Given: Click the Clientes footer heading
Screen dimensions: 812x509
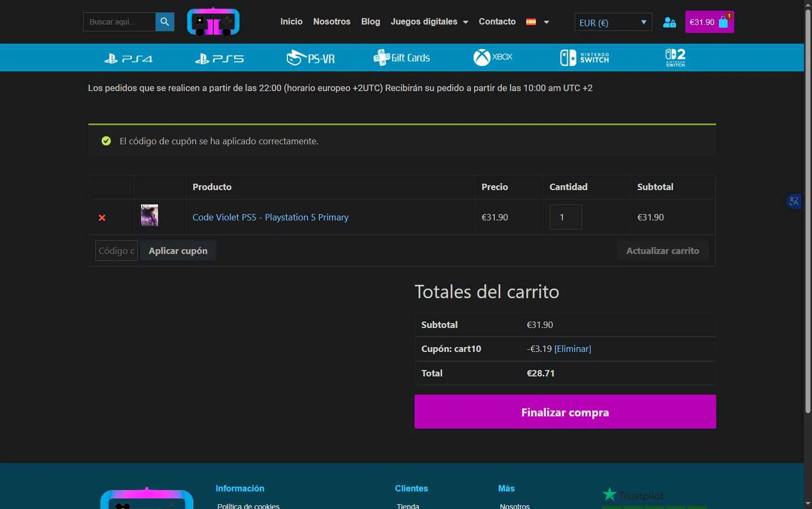Looking at the screenshot, I should pyautogui.click(x=411, y=488).
